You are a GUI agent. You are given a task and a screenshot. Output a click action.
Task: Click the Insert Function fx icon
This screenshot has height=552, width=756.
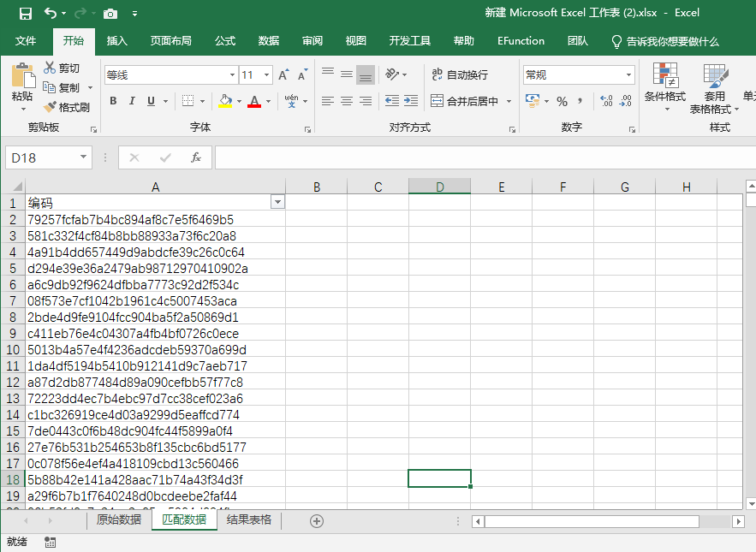[196, 157]
